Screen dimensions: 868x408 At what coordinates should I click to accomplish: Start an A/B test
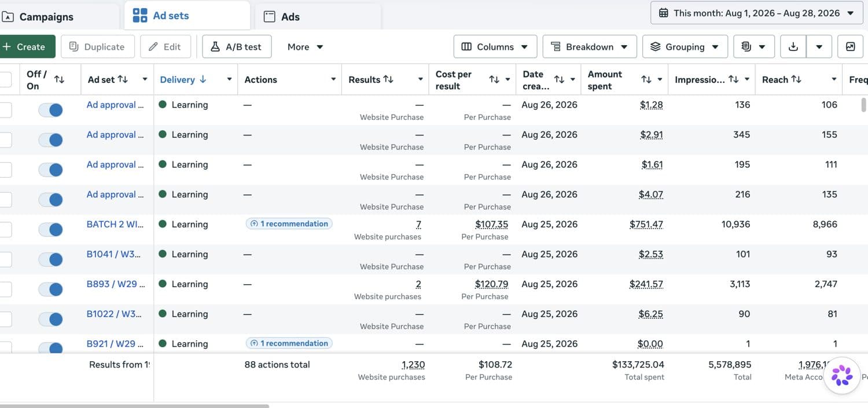click(236, 47)
